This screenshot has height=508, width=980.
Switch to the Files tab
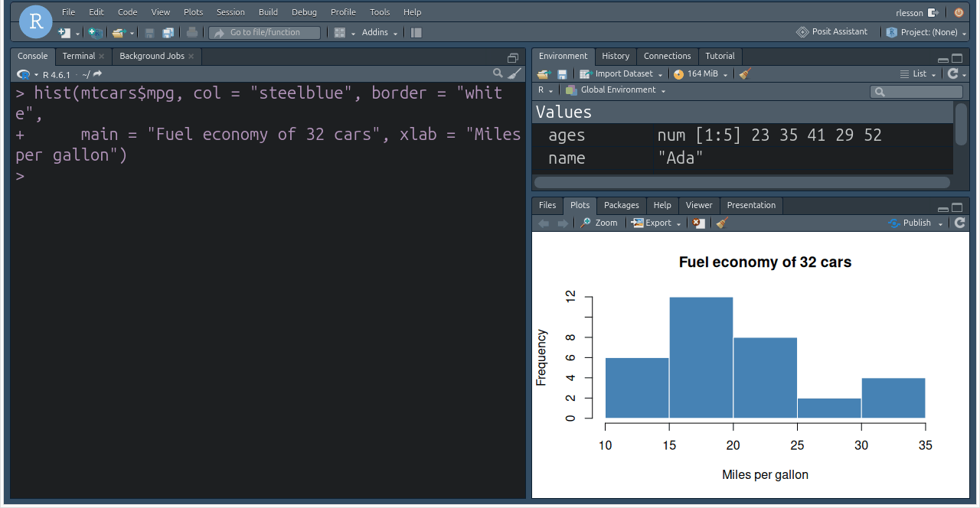[547, 205]
